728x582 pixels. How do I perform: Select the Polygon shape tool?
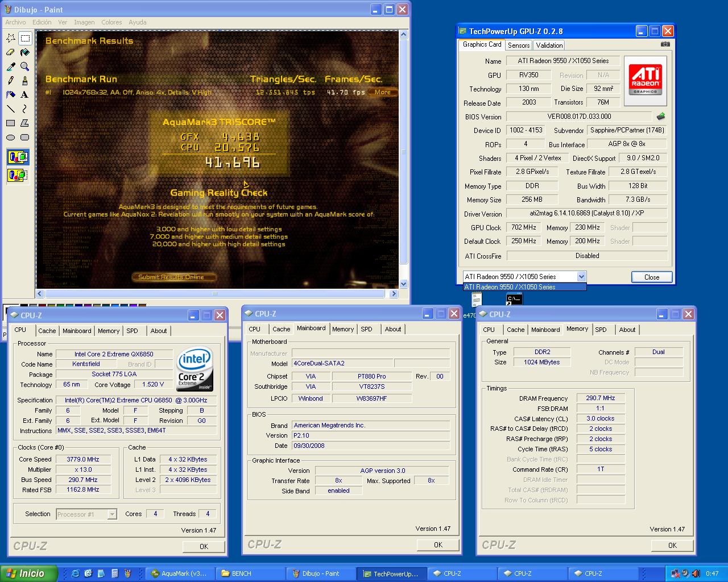25,123
